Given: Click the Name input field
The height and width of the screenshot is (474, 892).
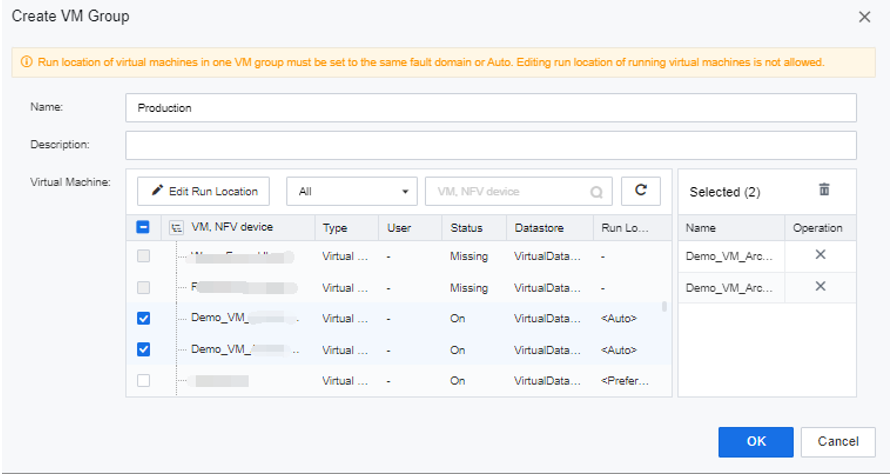Looking at the screenshot, I should [491, 108].
